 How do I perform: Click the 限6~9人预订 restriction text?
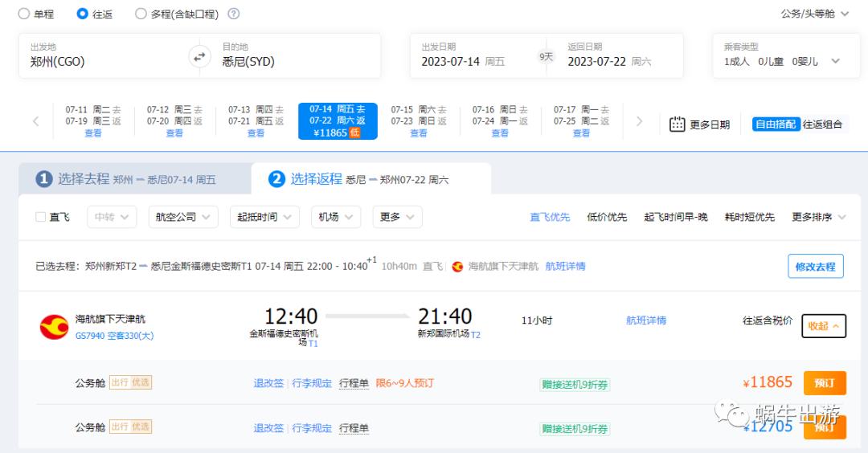pos(404,383)
